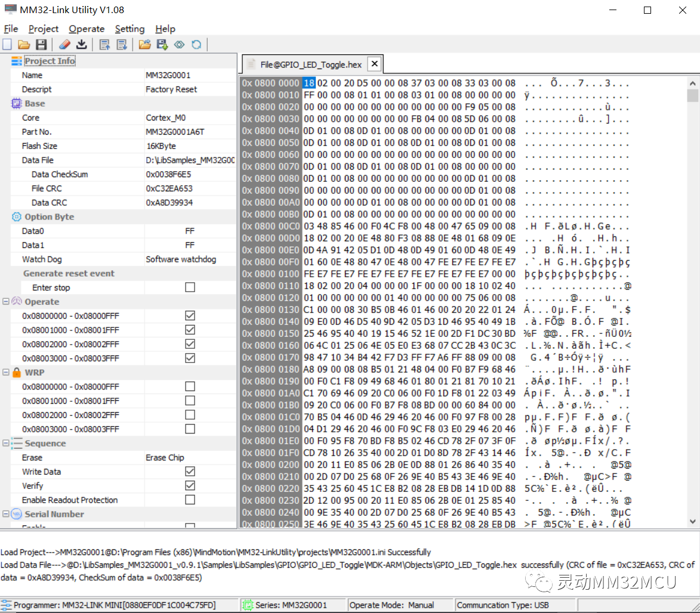Close the GPIO_LED_Toggle.hex tab
The height and width of the screenshot is (613, 700).
click(x=375, y=64)
